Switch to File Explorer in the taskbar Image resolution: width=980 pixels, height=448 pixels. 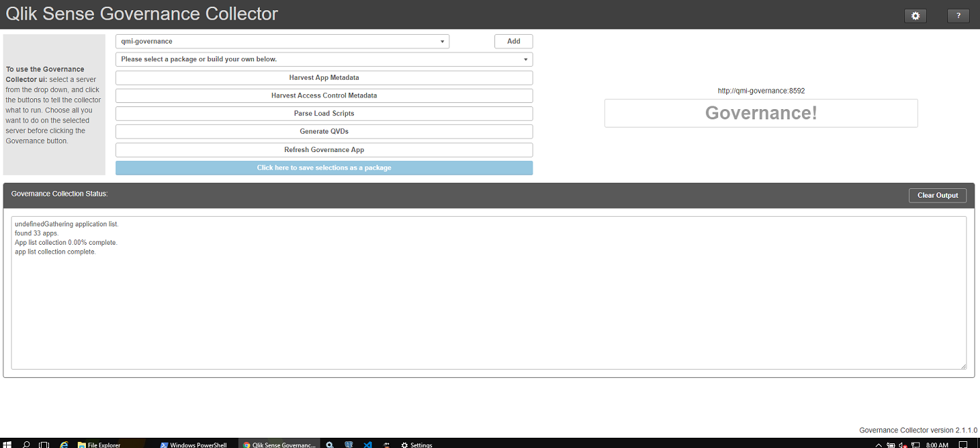click(100, 445)
